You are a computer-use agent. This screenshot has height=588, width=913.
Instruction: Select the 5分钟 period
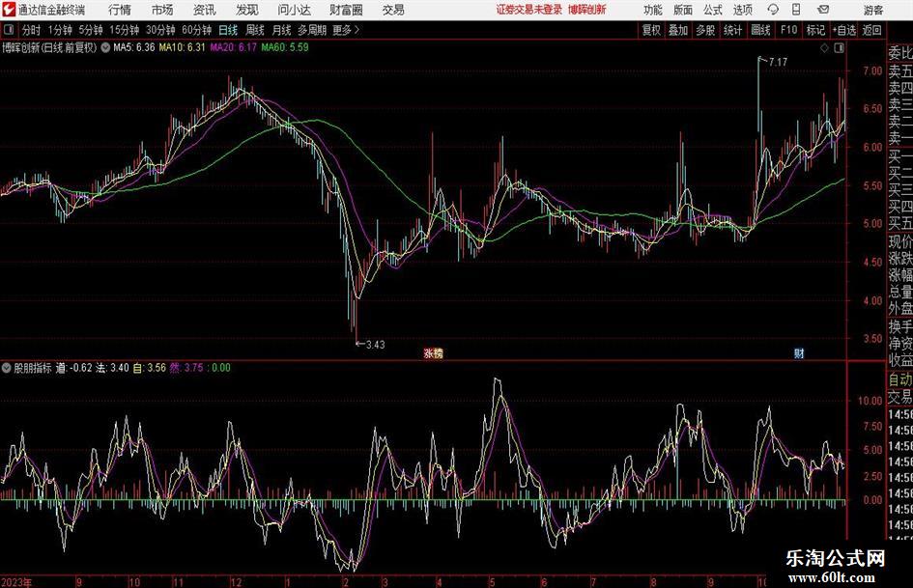pos(91,30)
